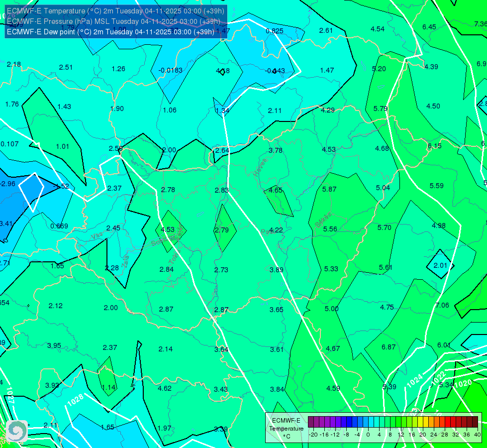
Task: Click the temperature value 7.06
Action: click(x=442, y=305)
